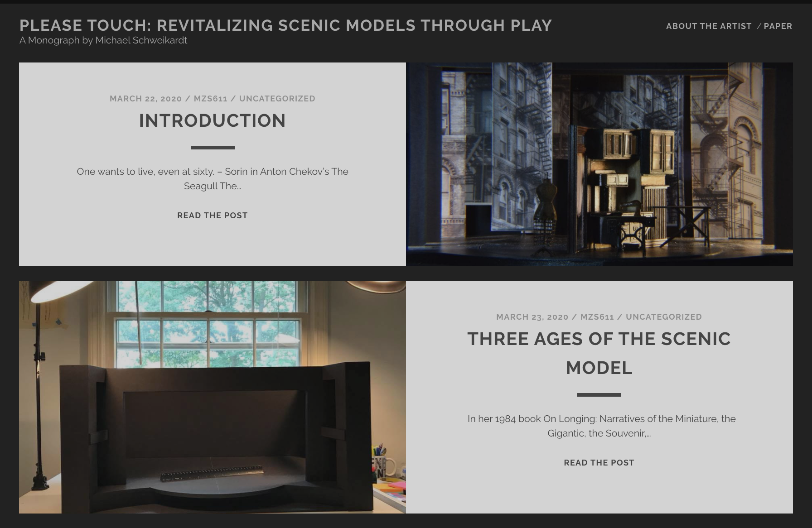
Task: Open Three Ages of the Scenic Model title
Action: (599, 353)
